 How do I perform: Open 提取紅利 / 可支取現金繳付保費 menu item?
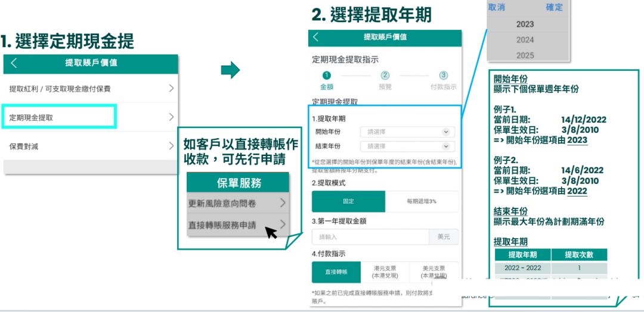click(89, 89)
